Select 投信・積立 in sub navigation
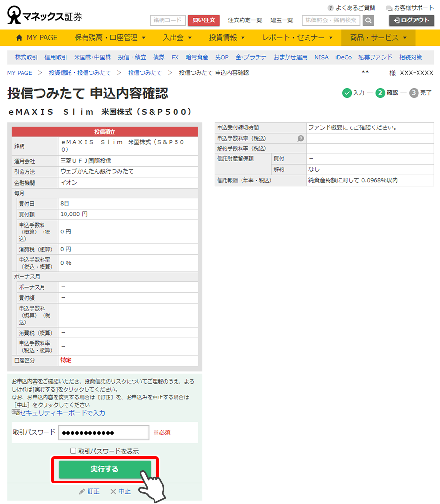 point(132,57)
